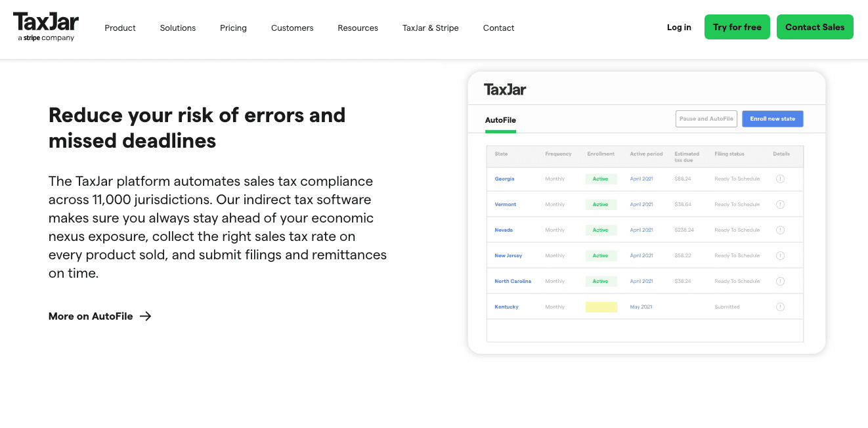868x428 pixels.
Task: Click the Active period column header
Action: coord(646,154)
